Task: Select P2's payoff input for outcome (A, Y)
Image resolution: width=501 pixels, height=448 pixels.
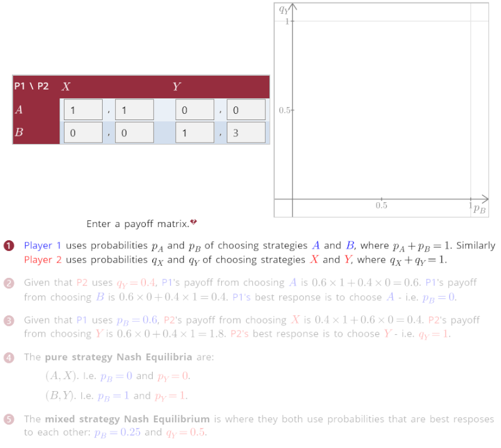Action: point(245,110)
